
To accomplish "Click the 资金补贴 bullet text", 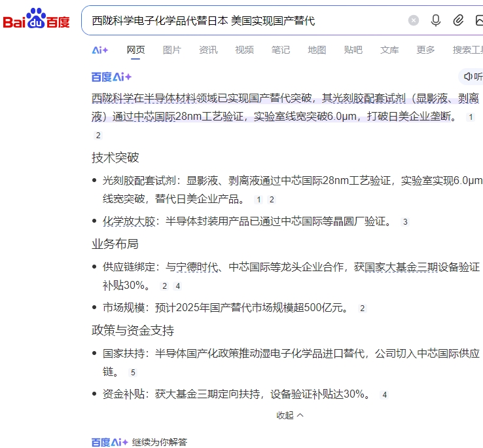I will tap(236, 394).
